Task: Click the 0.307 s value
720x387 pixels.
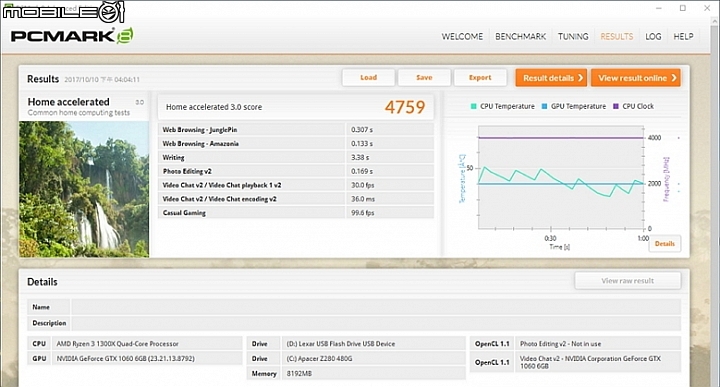Action: (x=362, y=130)
